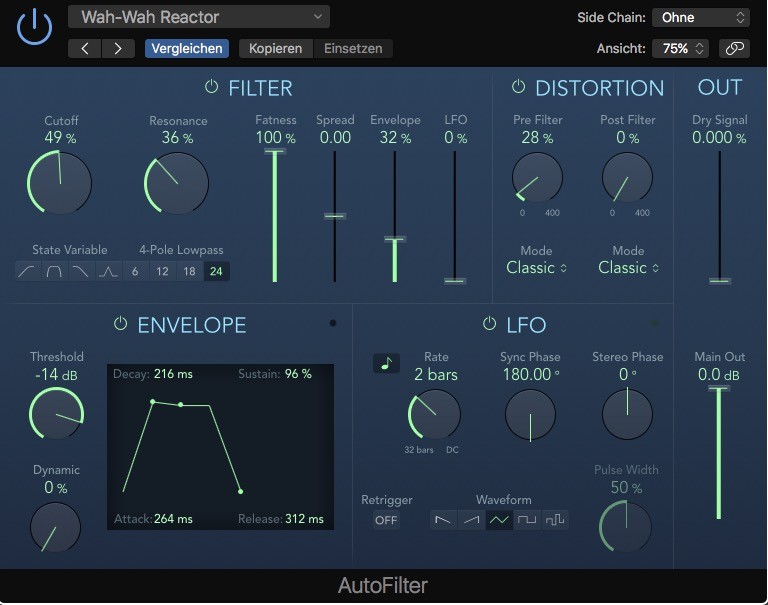Click the Main Out level slider
This screenshot has height=605, width=768.
tap(718, 450)
